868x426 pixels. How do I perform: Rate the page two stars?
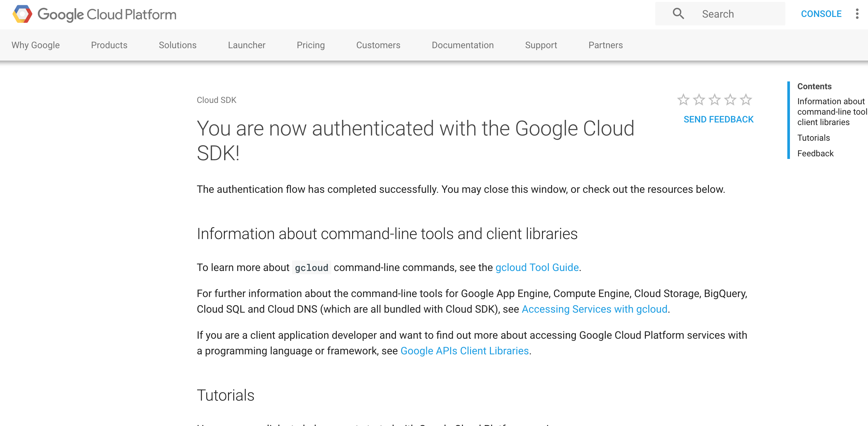coord(699,100)
